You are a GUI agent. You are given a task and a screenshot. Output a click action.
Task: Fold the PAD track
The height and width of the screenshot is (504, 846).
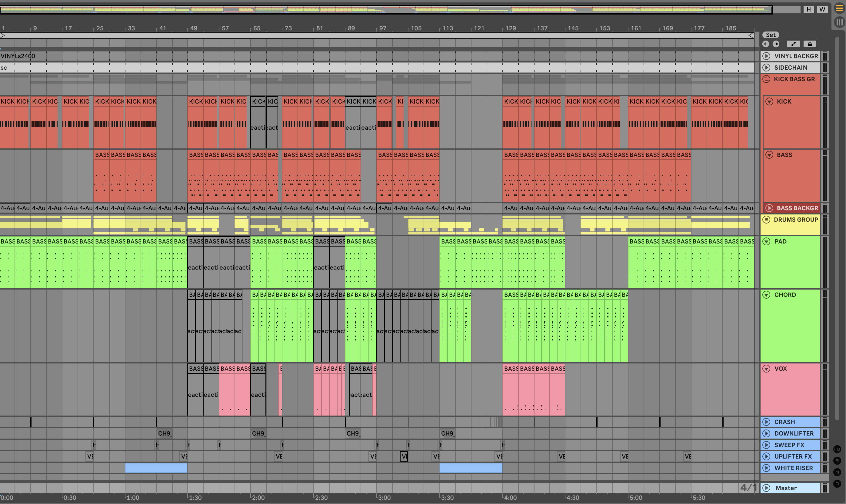766,241
